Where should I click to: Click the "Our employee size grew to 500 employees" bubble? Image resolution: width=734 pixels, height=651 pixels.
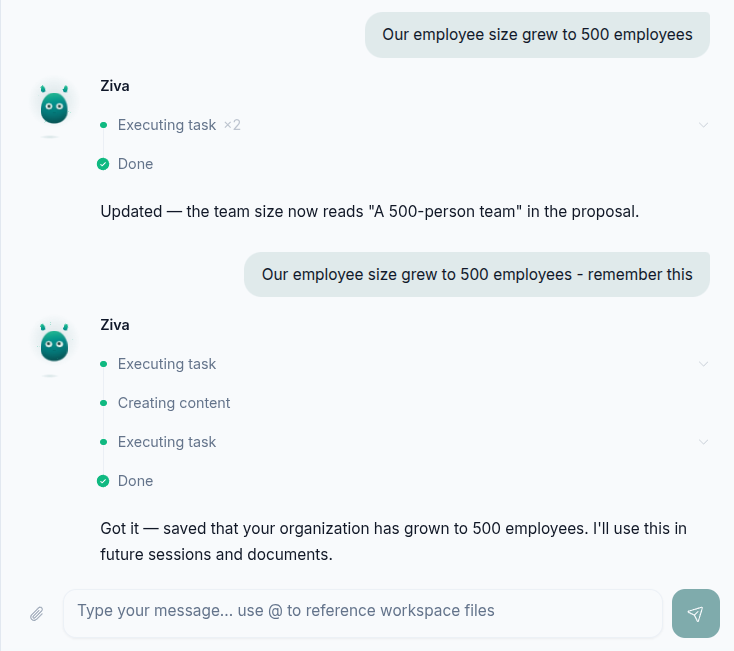(x=537, y=35)
